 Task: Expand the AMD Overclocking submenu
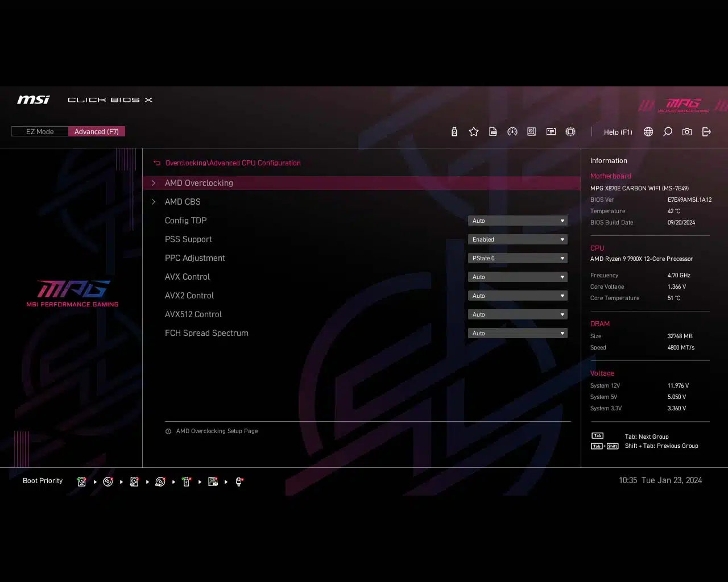click(362, 183)
